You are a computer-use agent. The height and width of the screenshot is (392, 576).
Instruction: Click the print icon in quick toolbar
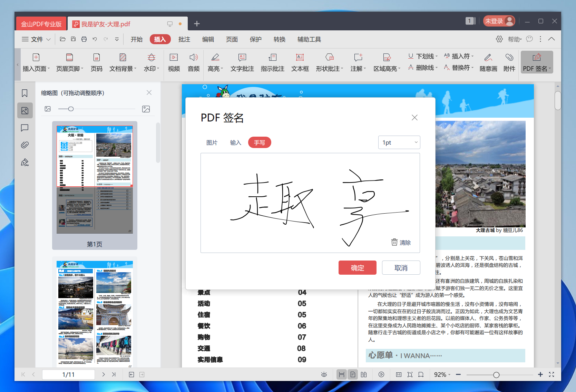pos(84,39)
